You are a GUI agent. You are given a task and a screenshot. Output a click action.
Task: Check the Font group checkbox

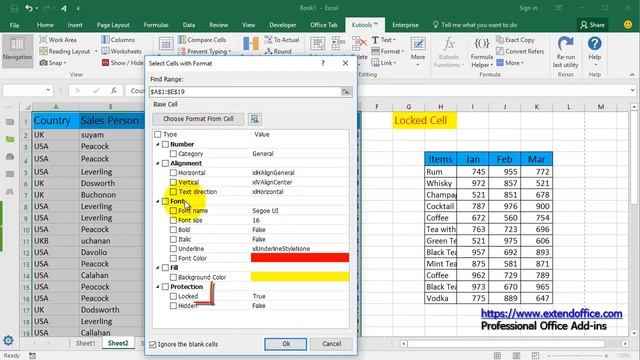[165, 201]
